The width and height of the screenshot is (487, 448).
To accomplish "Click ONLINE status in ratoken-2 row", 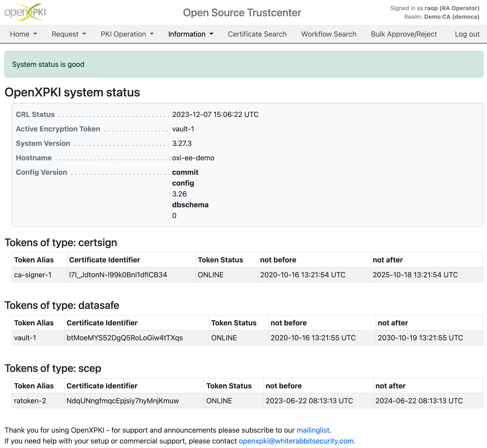I will pos(219,401).
